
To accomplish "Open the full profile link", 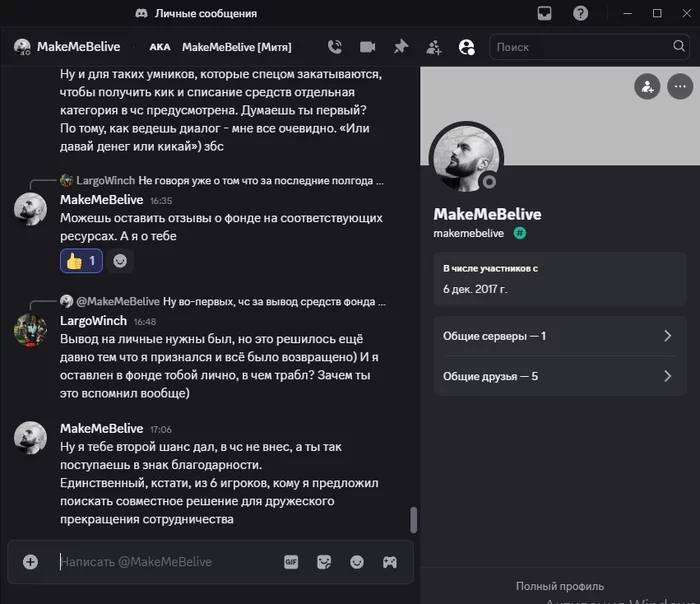I will [560, 586].
